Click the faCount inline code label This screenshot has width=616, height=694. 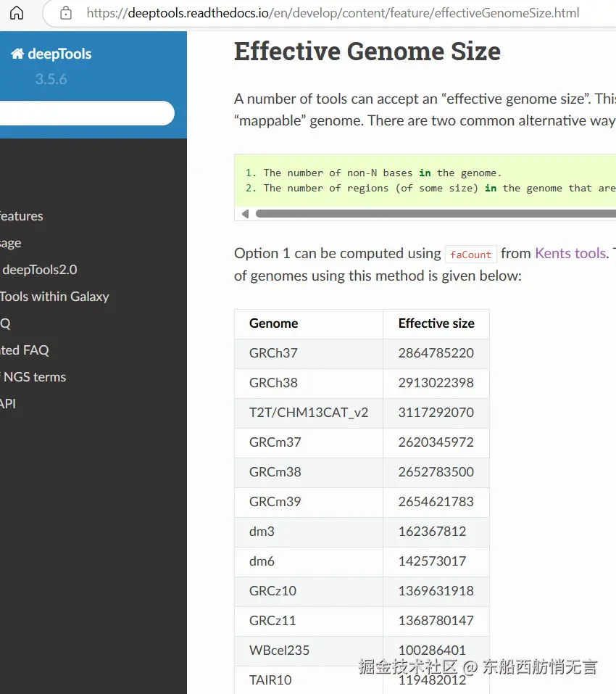click(470, 255)
